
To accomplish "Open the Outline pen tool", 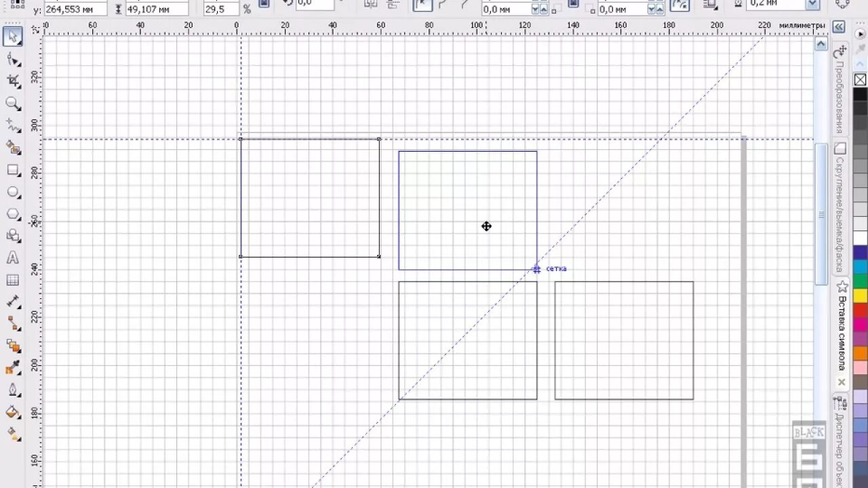I will [x=12, y=390].
